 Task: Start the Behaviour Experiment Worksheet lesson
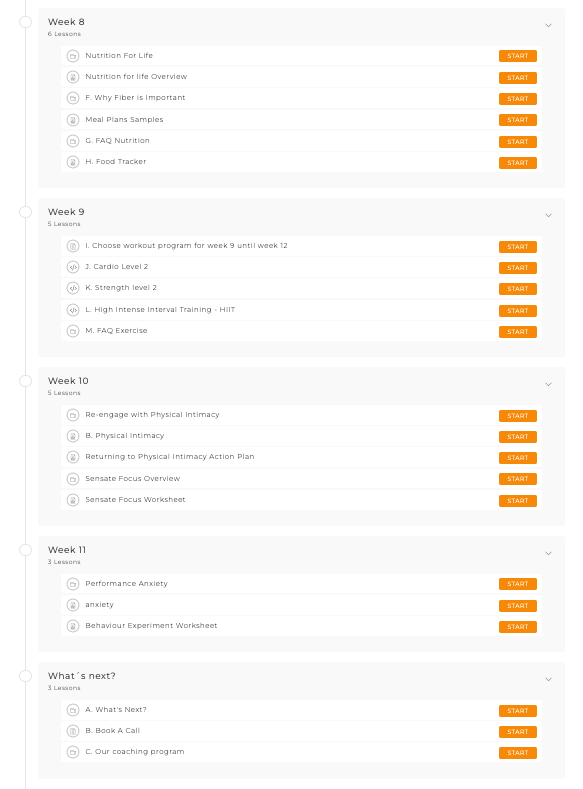coord(518,627)
